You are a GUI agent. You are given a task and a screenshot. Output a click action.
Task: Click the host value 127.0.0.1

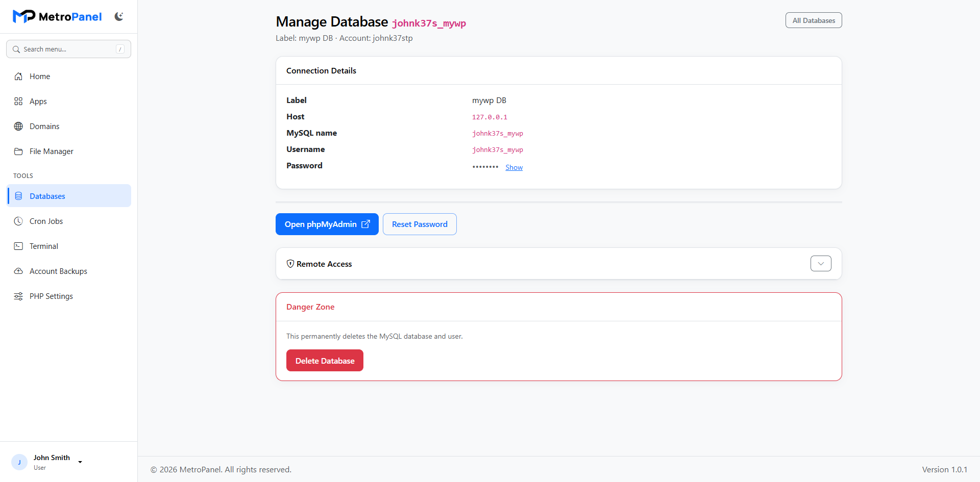click(x=489, y=117)
